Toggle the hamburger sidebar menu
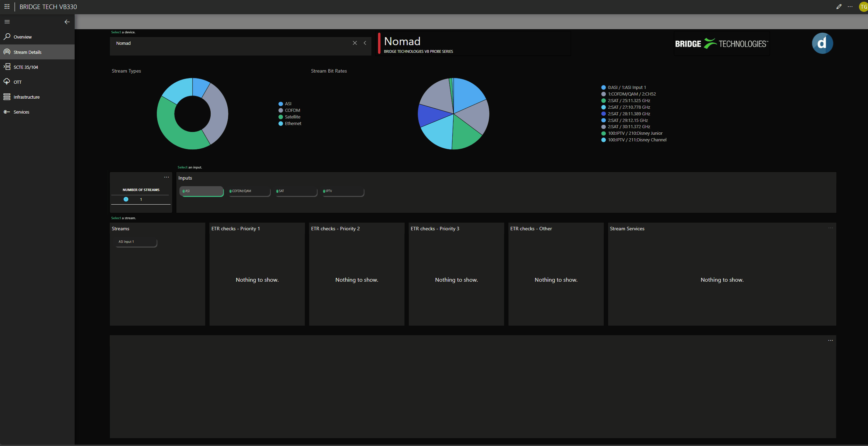 7,22
